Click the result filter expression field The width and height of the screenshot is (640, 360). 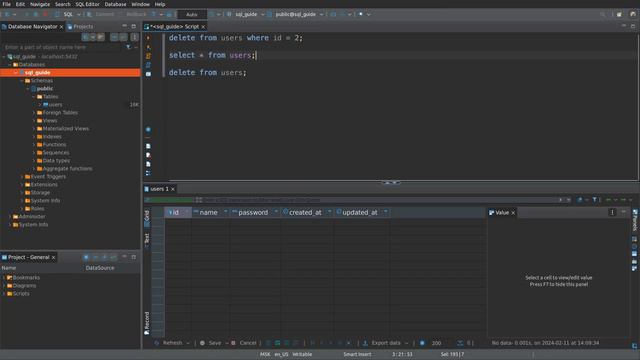(380, 200)
